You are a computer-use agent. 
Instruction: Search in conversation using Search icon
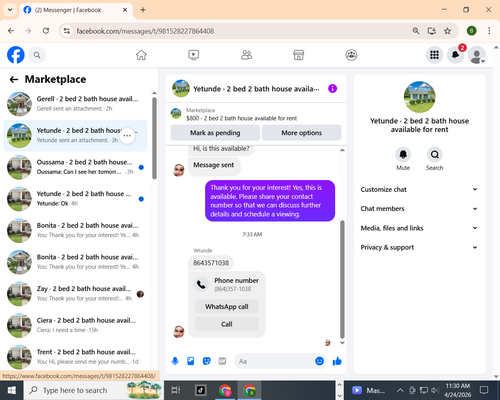tap(435, 155)
